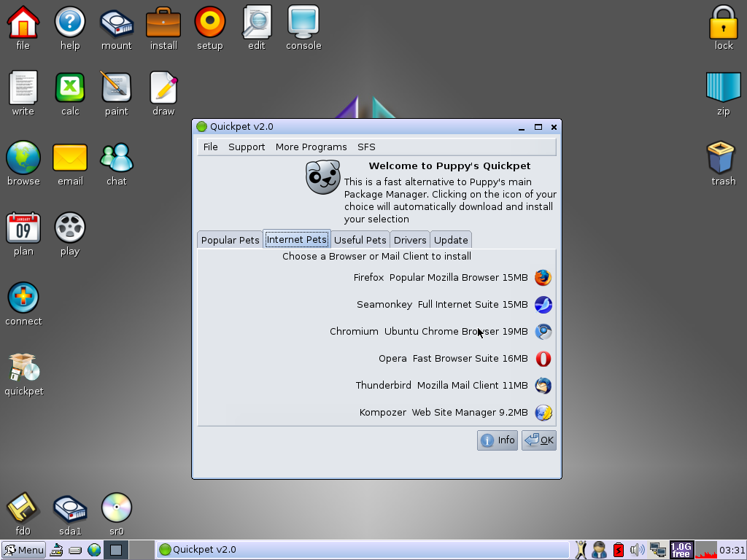
Task: Click the taskbar globe browser launcher
Action: [x=94, y=550]
